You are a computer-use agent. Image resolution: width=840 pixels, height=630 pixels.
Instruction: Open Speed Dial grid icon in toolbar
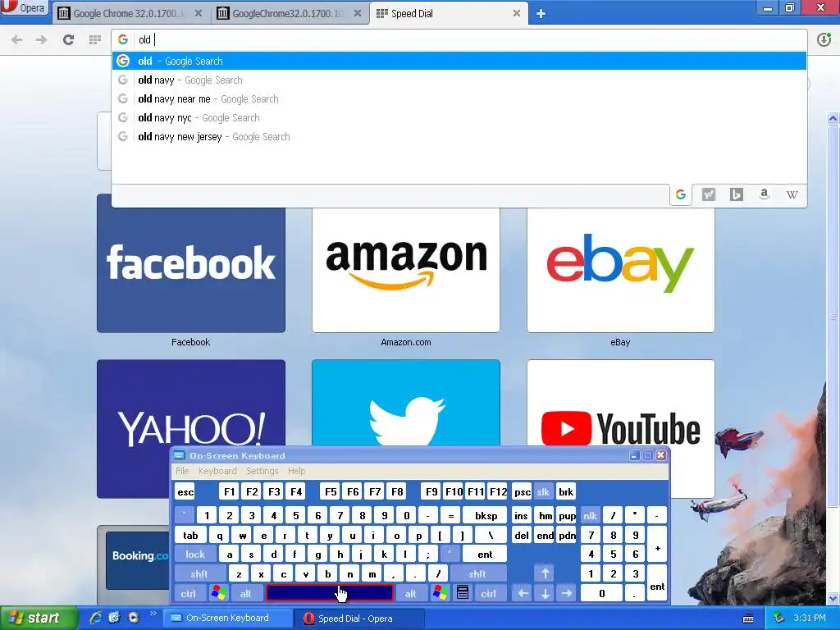95,39
